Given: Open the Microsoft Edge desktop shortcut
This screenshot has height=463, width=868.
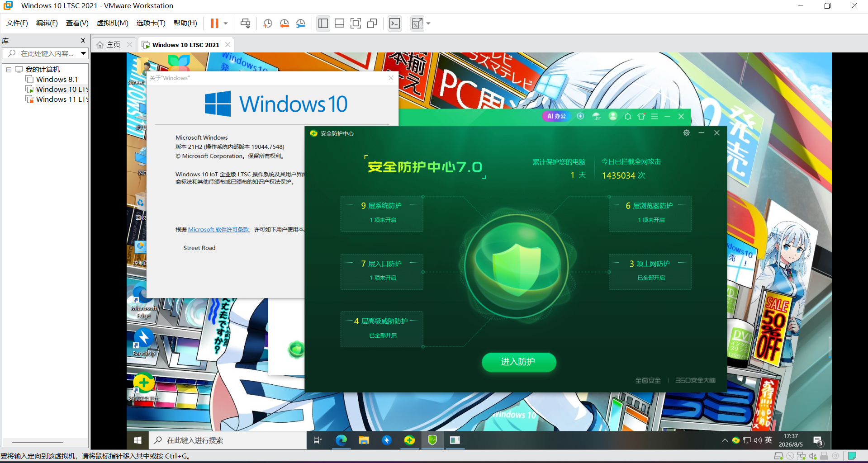Looking at the screenshot, I should pos(143,301).
